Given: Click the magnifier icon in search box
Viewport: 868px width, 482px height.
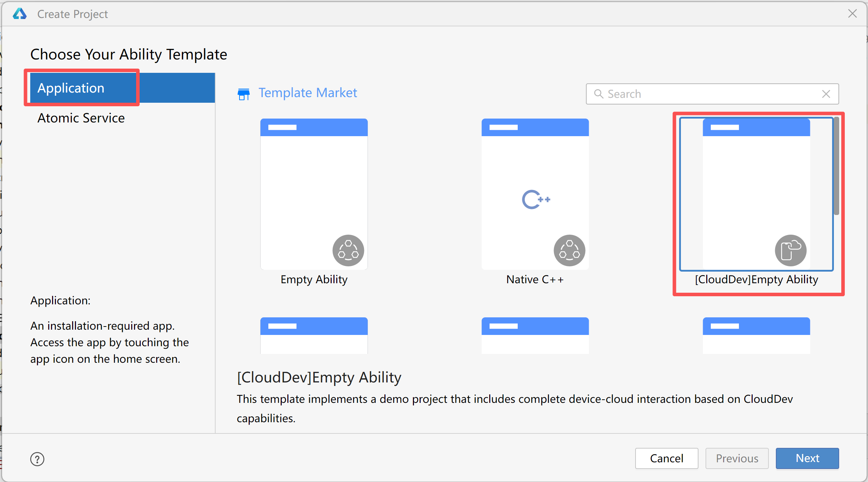Looking at the screenshot, I should (599, 94).
